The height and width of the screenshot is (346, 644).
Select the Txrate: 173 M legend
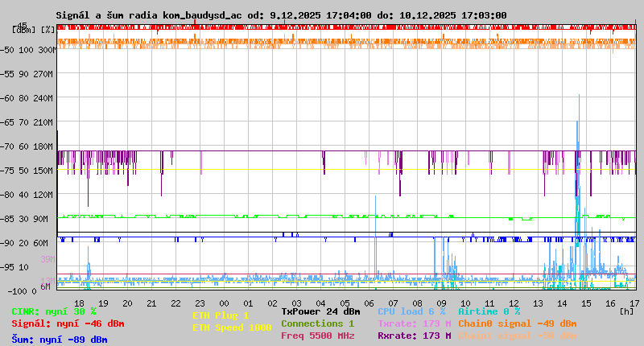point(415,323)
